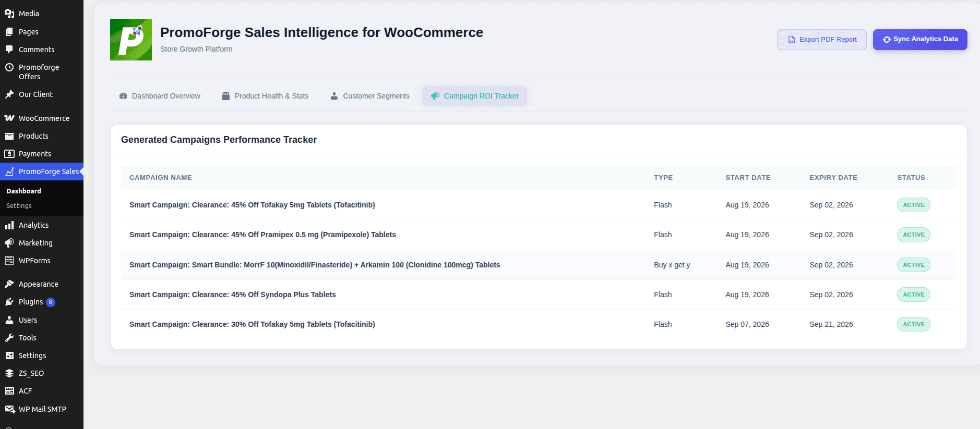Click the Export PDF Report button
980x429 pixels.
point(822,40)
